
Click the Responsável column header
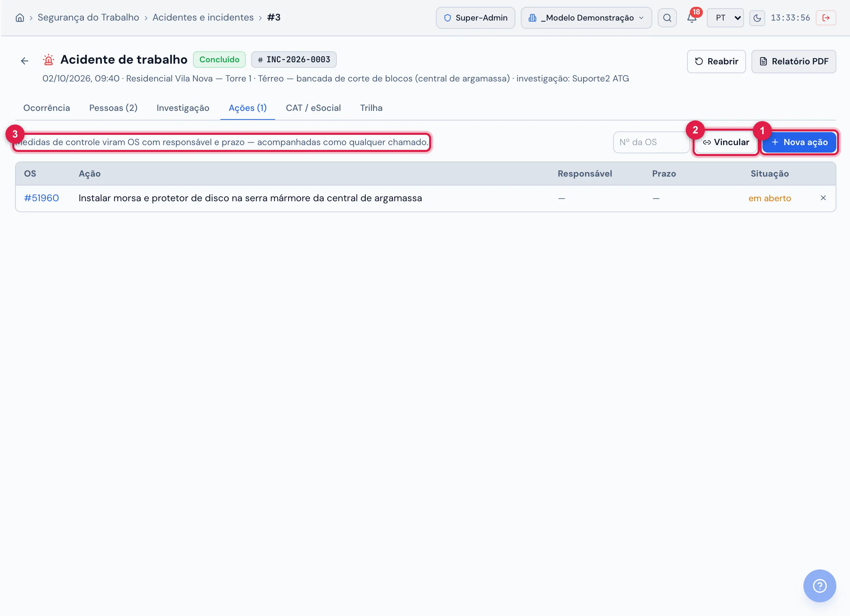click(x=585, y=174)
